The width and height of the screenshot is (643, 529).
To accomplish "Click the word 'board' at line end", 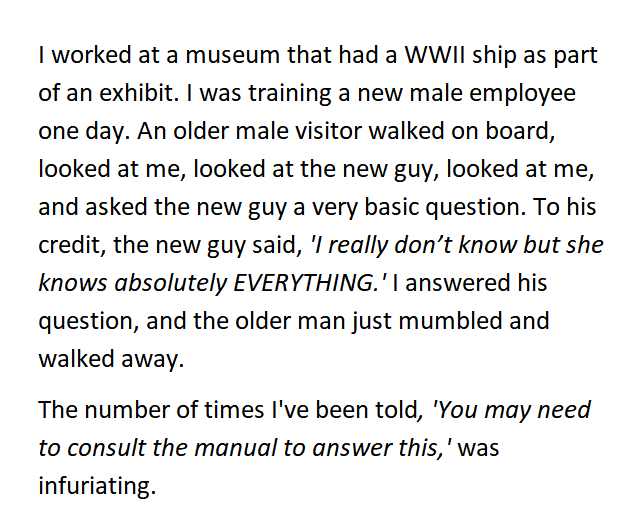I will [x=520, y=131].
